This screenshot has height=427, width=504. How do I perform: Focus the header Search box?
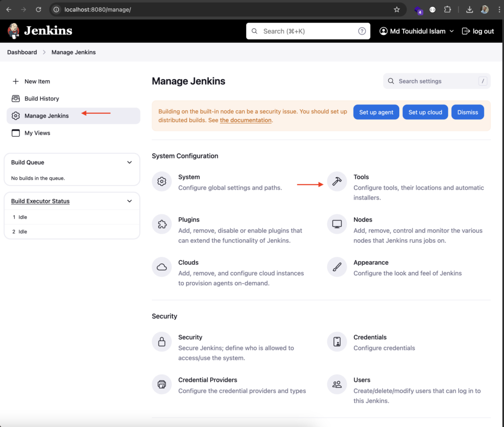pyautogui.click(x=308, y=31)
